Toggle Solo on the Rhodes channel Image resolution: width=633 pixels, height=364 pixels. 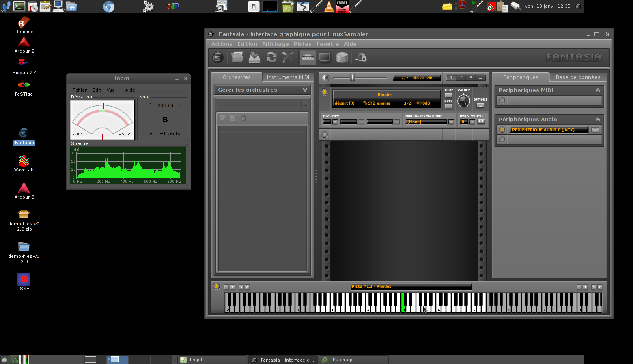pos(448,106)
